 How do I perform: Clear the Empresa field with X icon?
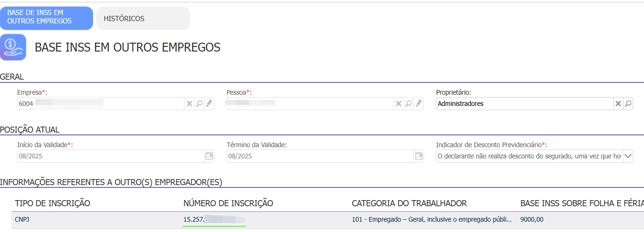190,104
